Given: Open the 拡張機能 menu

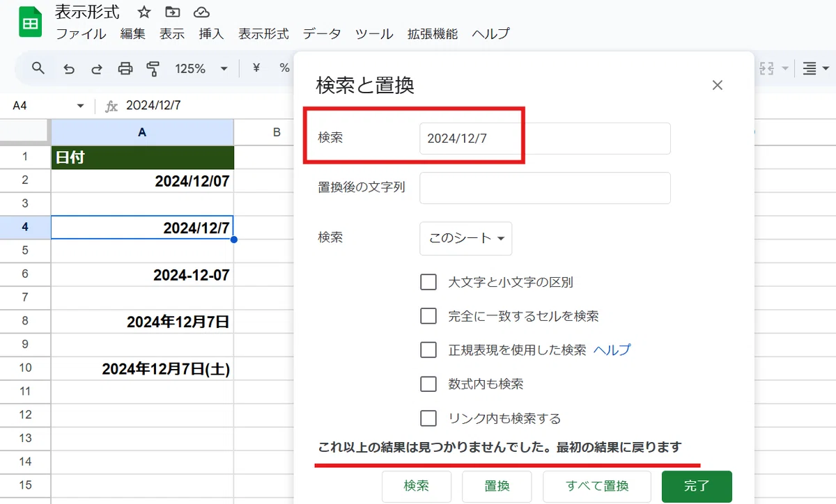Looking at the screenshot, I should click(x=433, y=33).
